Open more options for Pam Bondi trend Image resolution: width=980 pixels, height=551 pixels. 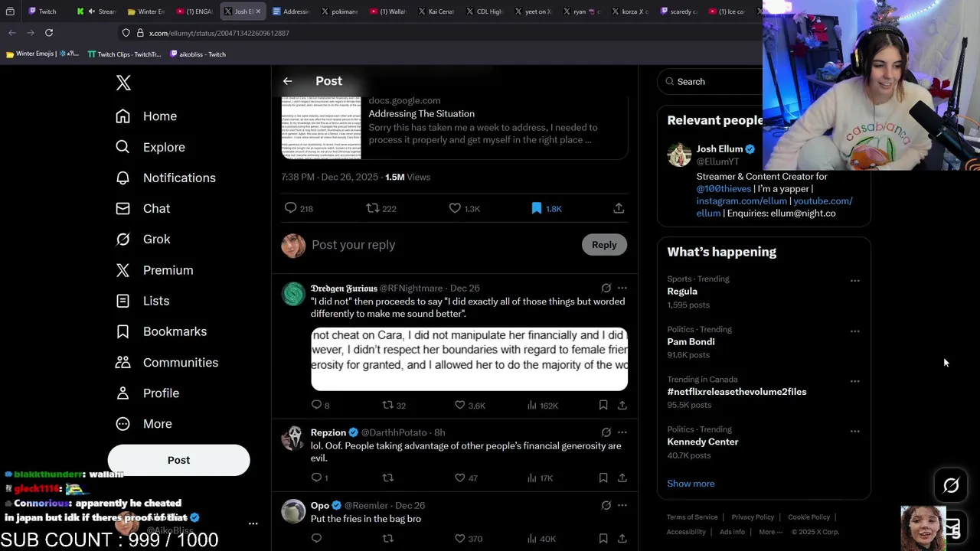pos(854,331)
